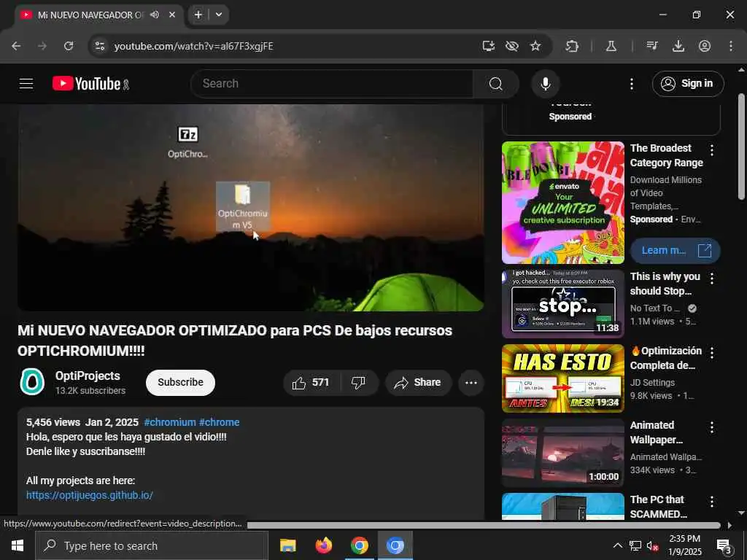The image size is (747, 560).
Task: Open OptiProjects channel avatar
Action: [32, 382]
